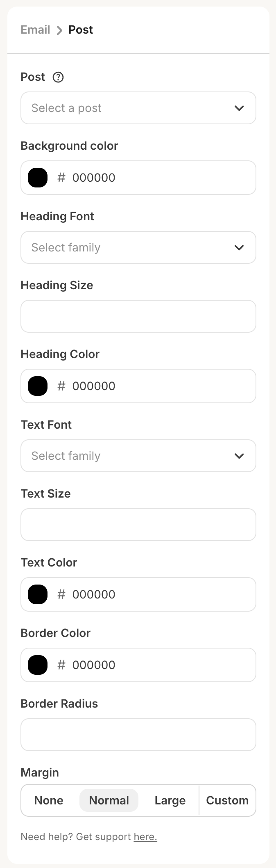Click the Background color swatch
The height and width of the screenshot is (868, 276).
(37, 178)
